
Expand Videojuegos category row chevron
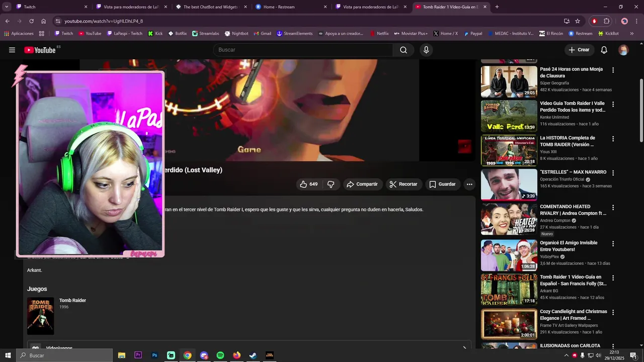pyautogui.click(x=464, y=347)
